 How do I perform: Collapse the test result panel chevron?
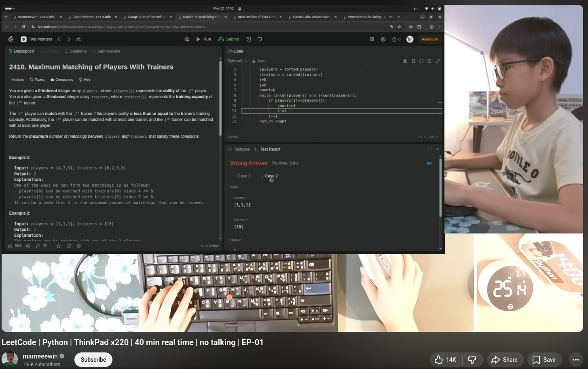[438, 150]
